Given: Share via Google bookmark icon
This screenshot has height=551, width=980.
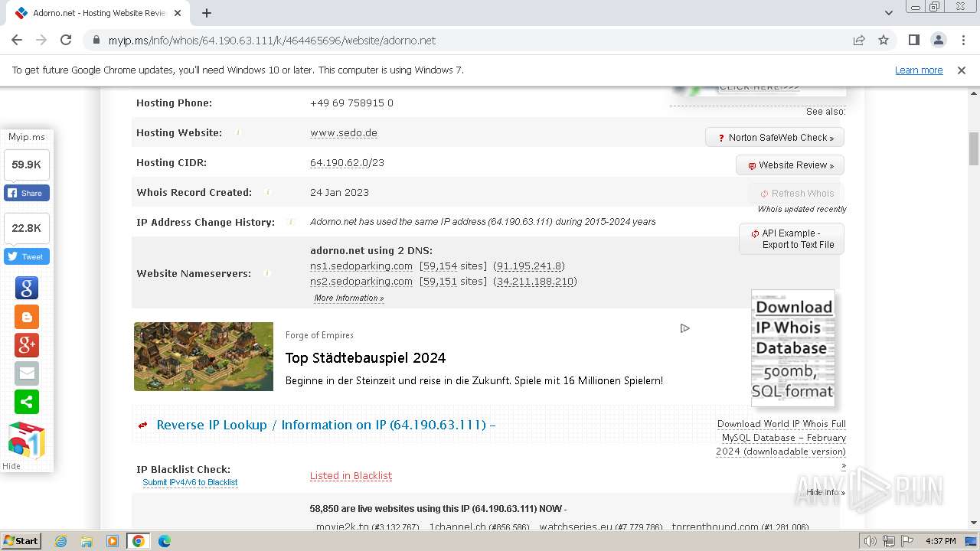Looking at the screenshot, I should [27, 288].
